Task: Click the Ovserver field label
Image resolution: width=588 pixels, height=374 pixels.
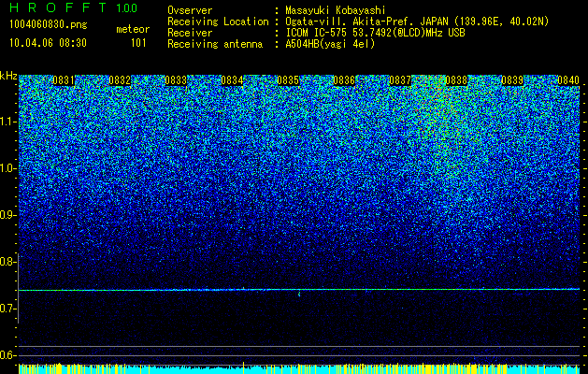Action: 190,10
